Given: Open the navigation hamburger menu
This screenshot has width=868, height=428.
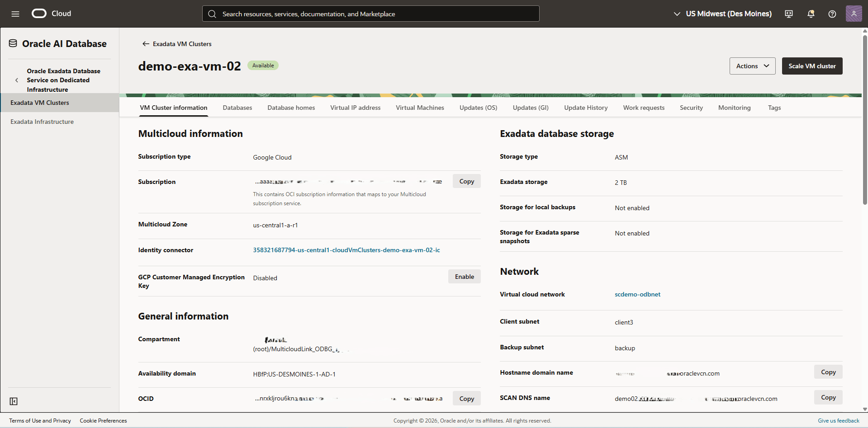Looking at the screenshot, I should tap(15, 14).
